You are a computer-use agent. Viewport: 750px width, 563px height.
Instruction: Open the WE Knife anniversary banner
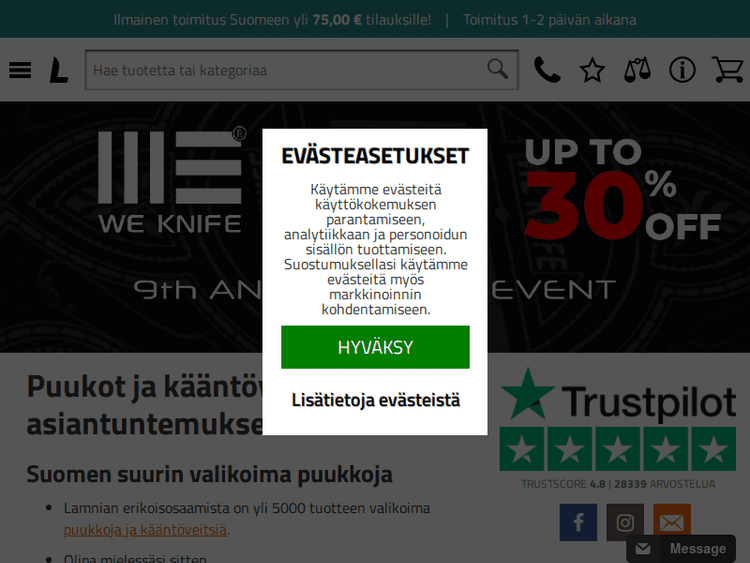point(375,228)
